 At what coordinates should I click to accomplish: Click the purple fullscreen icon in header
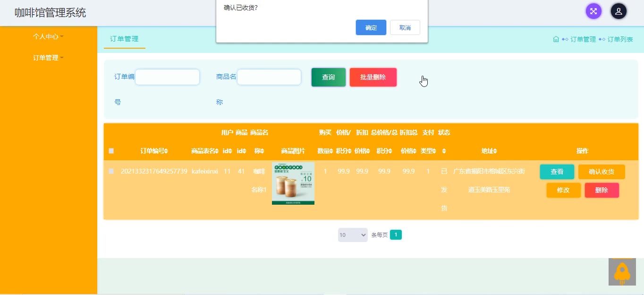(593, 11)
